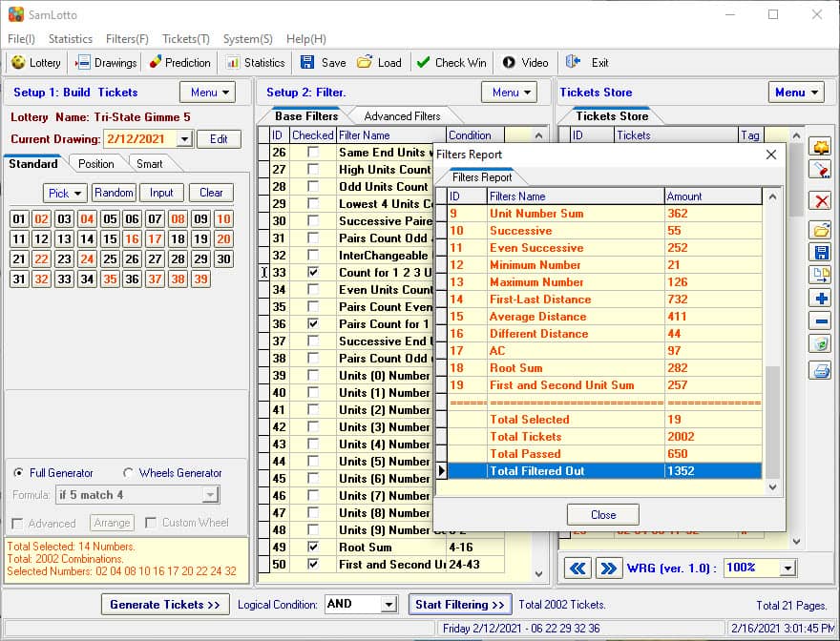Open Drawings from the toolbar
The width and height of the screenshot is (840, 641).
(106, 63)
